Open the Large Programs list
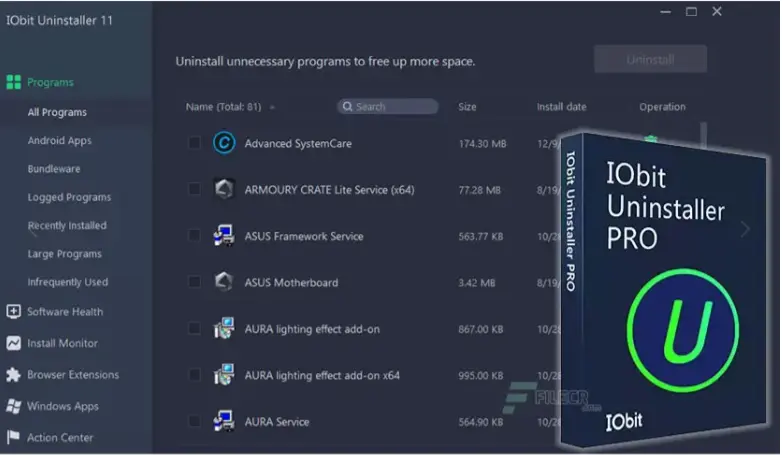Viewport: 782px width, 455px height. coord(64,254)
